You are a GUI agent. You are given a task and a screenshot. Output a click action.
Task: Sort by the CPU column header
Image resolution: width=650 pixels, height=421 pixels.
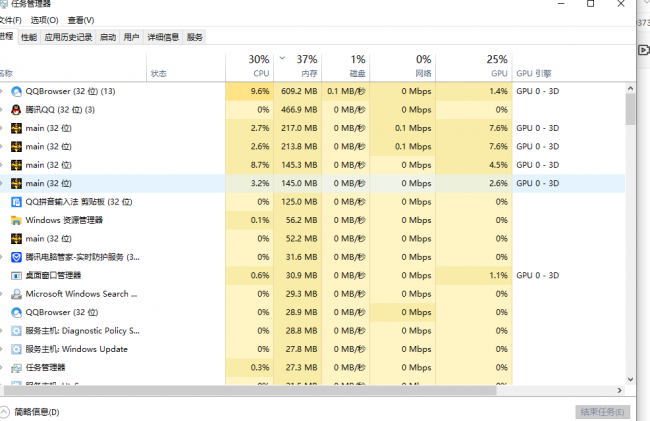click(250, 67)
